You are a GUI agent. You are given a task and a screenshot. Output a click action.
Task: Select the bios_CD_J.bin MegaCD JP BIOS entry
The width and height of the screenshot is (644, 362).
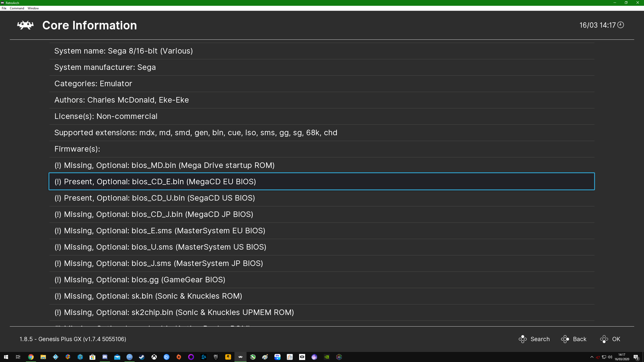click(x=322, y=214)
